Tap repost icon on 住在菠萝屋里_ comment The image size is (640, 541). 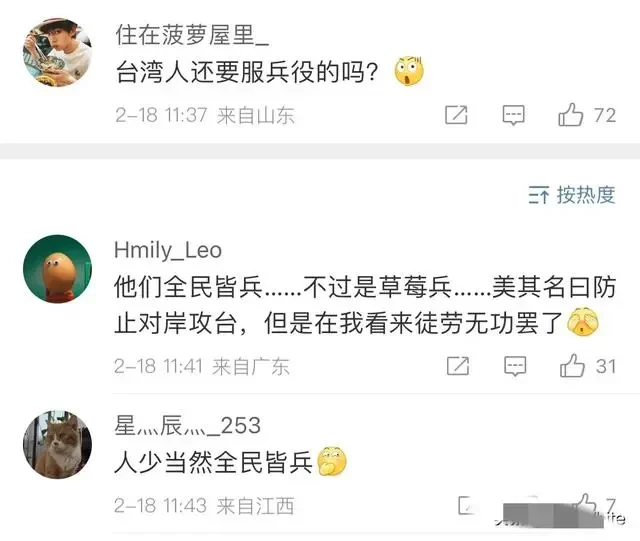coord(456,115)
